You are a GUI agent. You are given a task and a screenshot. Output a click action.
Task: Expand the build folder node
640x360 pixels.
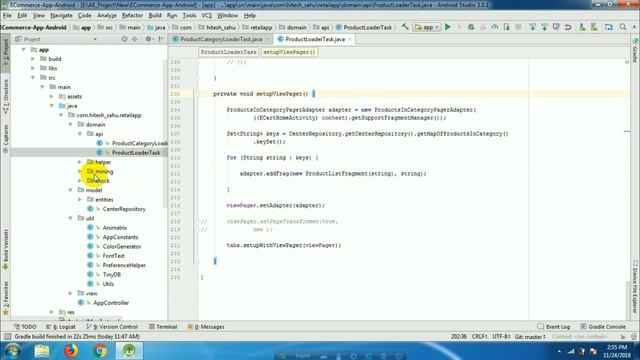tap(33, 59)
